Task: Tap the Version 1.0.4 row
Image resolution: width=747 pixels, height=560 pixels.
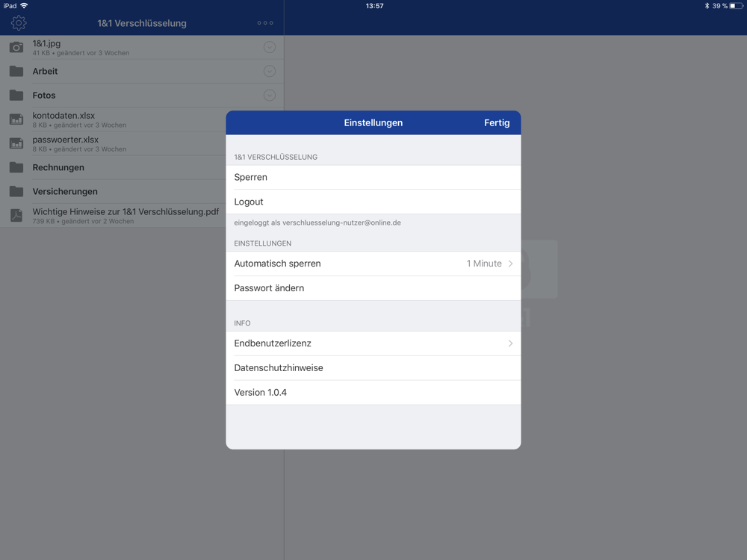Action: [x=373, y=393]
